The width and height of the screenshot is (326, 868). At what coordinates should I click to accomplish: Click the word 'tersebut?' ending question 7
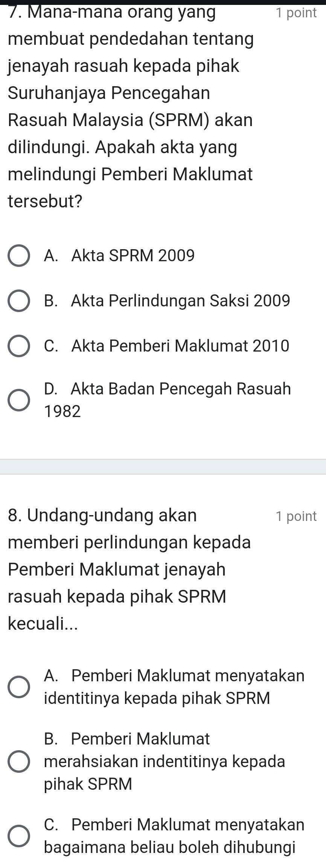point(45,201)
